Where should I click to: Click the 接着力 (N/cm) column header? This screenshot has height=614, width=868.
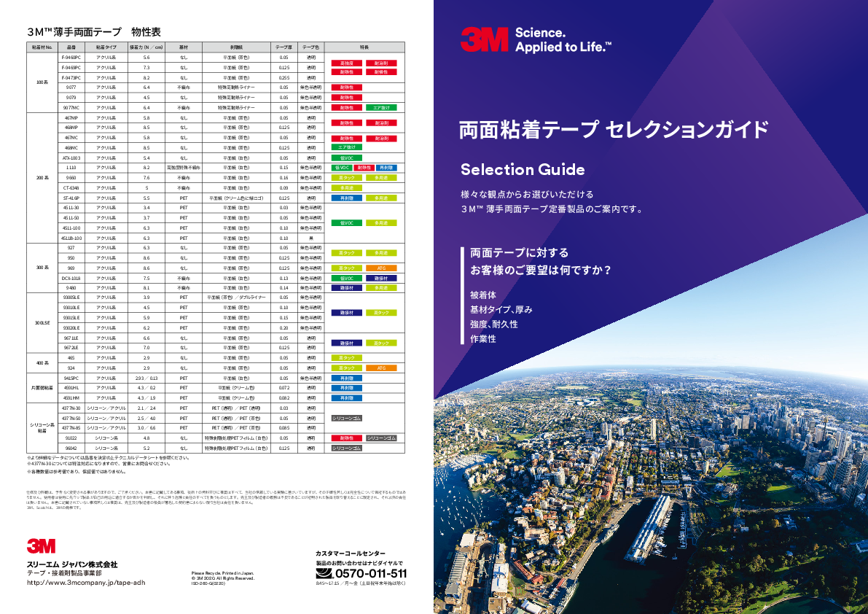146,47
